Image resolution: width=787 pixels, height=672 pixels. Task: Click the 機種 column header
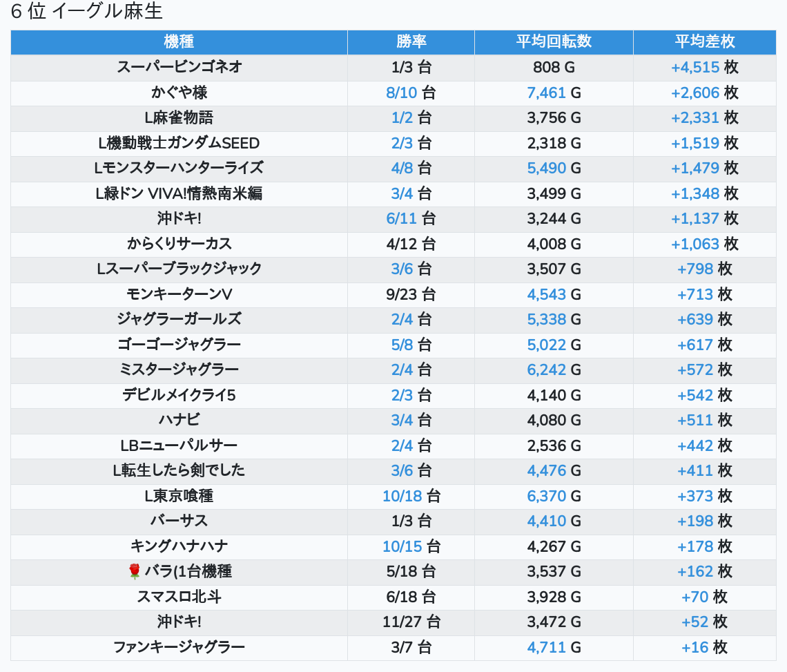point(179,41)
